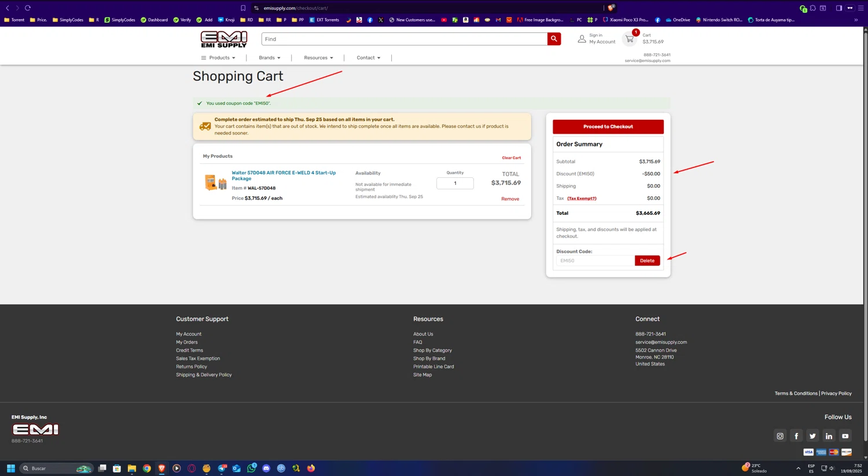Open the weather widget showing 23°C Soleado
The width and height of the screenshot is (868, 476).
click(755, 468)
